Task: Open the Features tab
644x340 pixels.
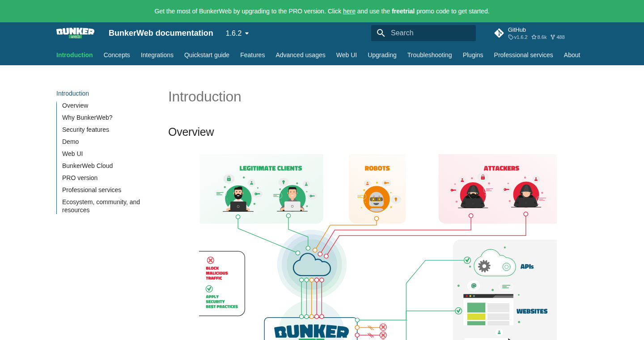Action: point(253,55)
